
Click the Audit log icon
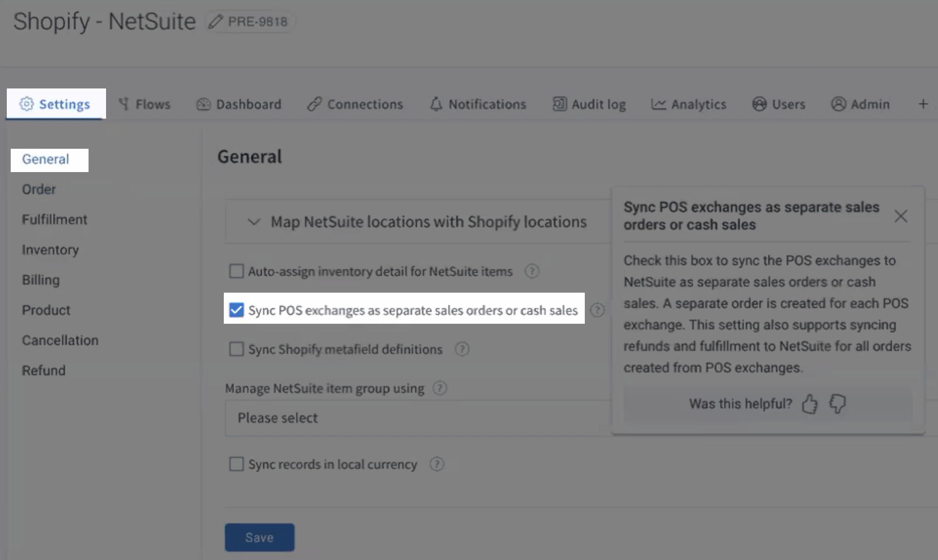pos(559,104)
